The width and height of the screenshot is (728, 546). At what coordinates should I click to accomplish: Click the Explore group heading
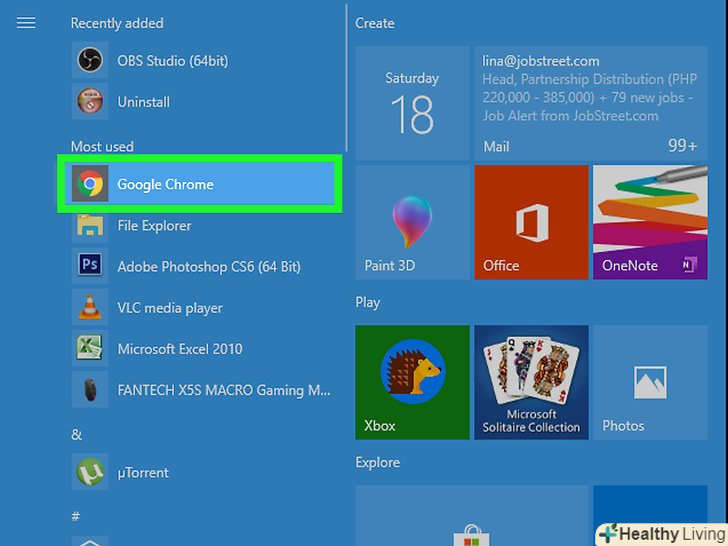[x=377, y=462]
